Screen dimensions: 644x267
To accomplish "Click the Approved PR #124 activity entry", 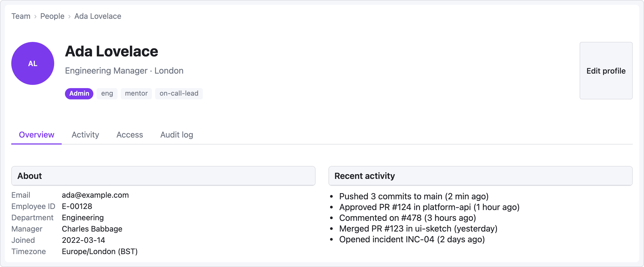I will tap(429, 207).
